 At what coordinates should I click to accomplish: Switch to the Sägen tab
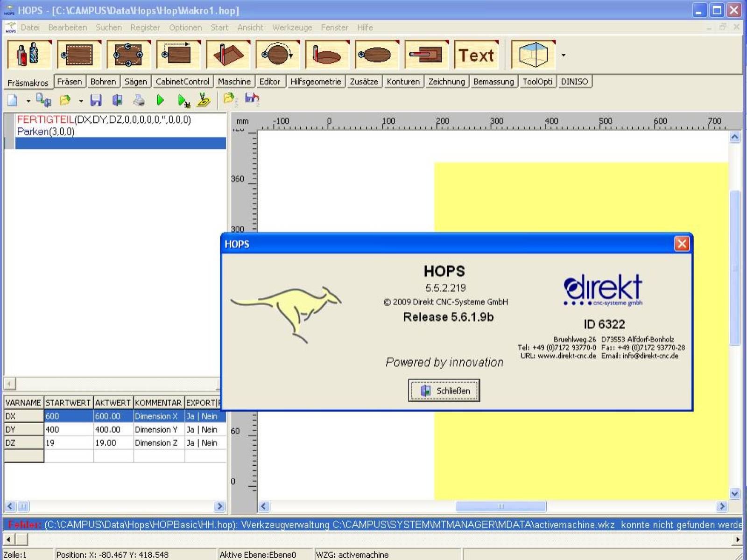tap(136, 82)
